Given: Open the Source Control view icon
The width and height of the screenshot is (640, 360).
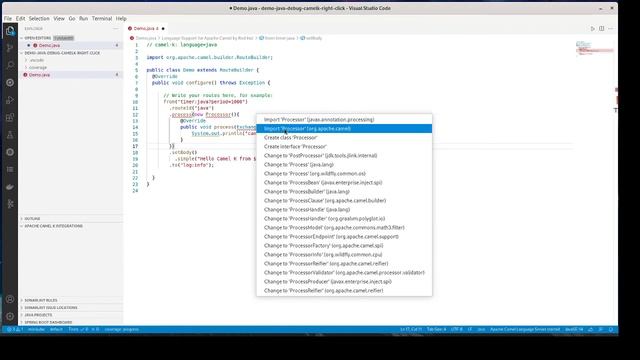Looking at the screenshot, I should (10, 48).
